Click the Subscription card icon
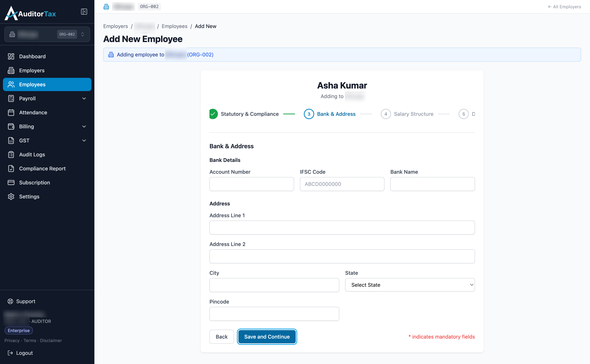590x364 pixels. [11, 183]
